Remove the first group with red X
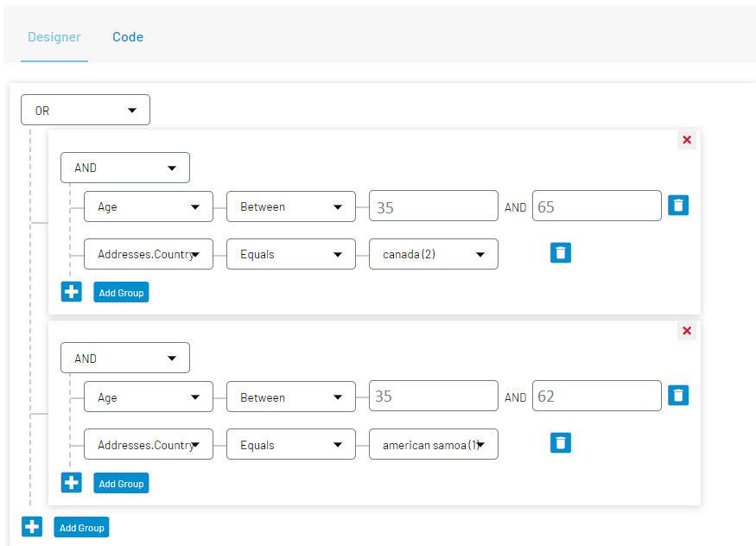Viewport: 756px width, 546px height. click(687, 140)
